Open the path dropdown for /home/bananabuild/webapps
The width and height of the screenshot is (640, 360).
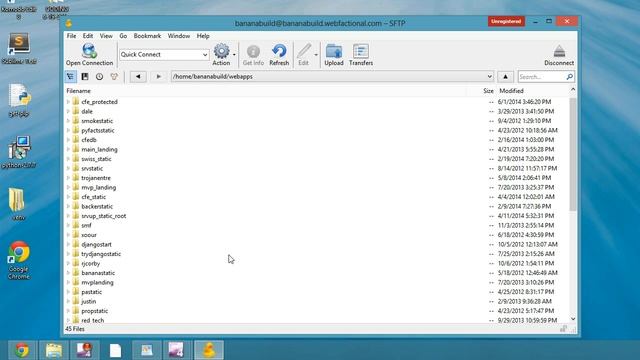click(489, 76)
